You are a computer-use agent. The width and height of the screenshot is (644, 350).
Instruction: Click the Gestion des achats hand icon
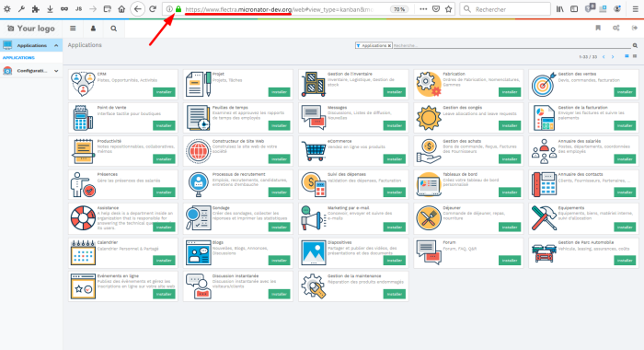[x=429, y=151]
